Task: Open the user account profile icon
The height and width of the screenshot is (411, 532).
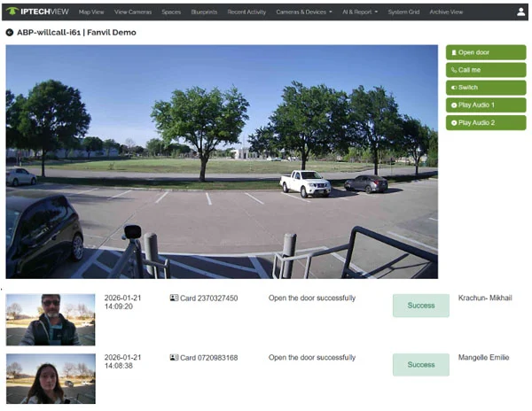Action: pyautogui.click(x=520, y=12)
